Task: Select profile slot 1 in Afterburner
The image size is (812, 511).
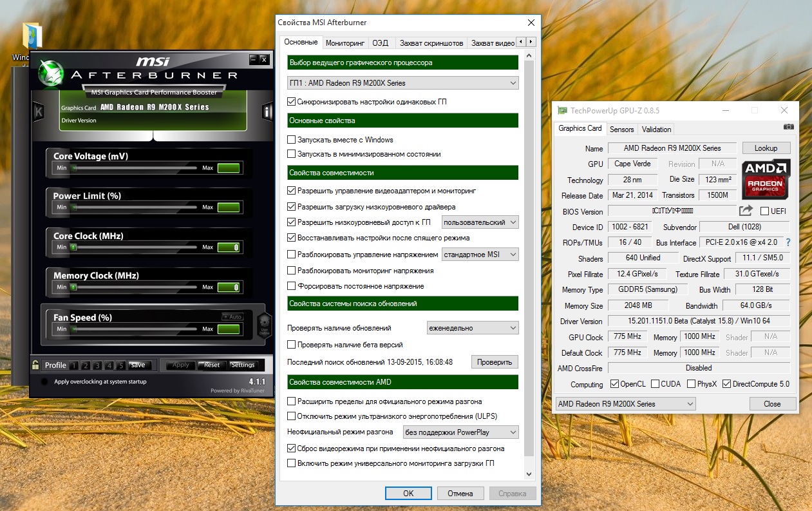Action: coord(75,365)
